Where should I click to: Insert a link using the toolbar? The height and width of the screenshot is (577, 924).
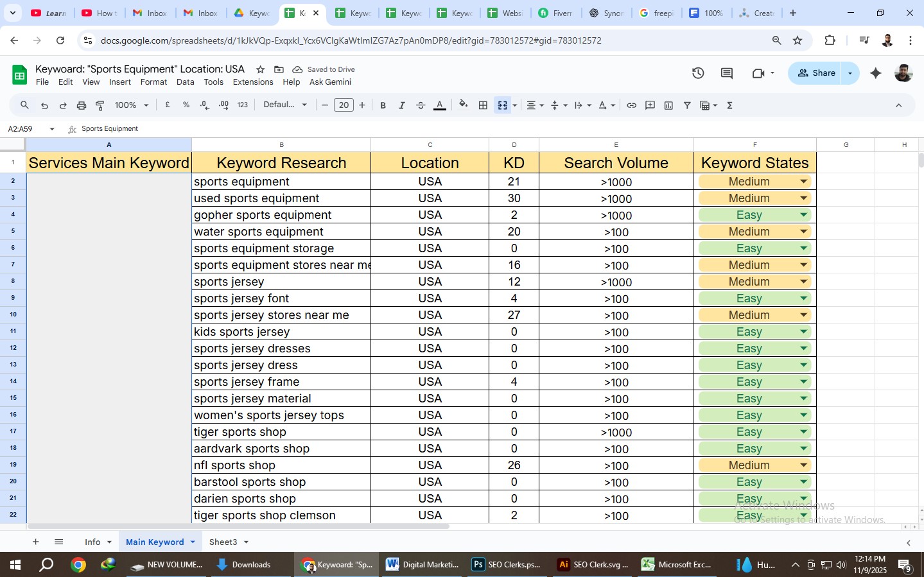[x=631, y=105]
